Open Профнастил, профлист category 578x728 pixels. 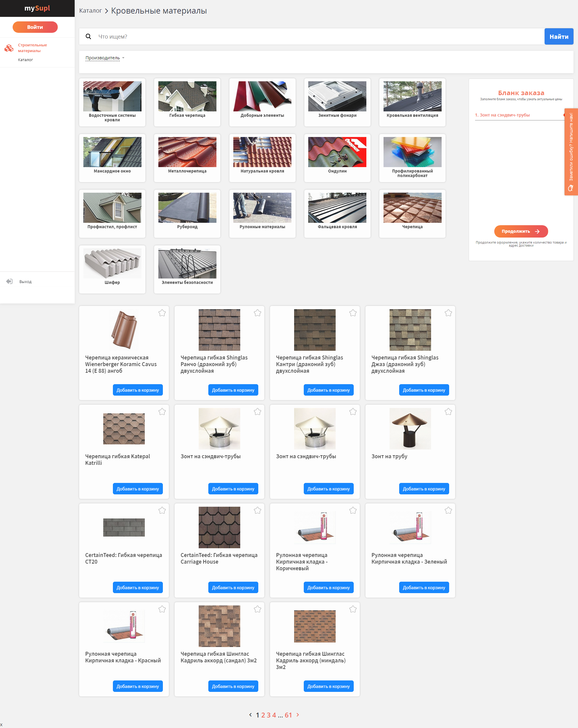pos(112,214)
